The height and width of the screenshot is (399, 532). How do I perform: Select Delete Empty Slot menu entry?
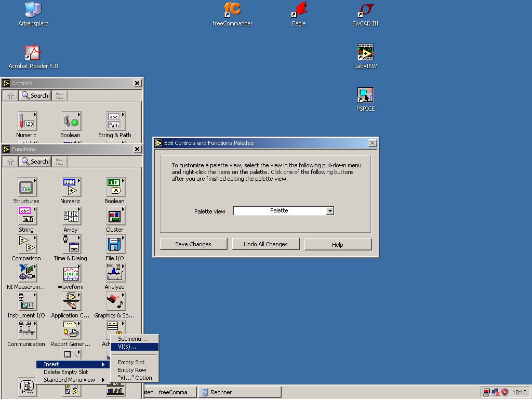(73, 372)
